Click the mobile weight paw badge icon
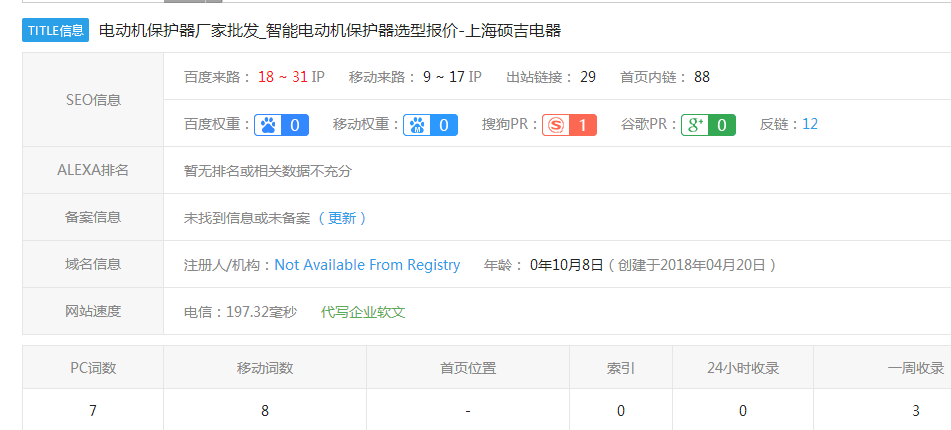The image size is (951, 430). point(431,125)
